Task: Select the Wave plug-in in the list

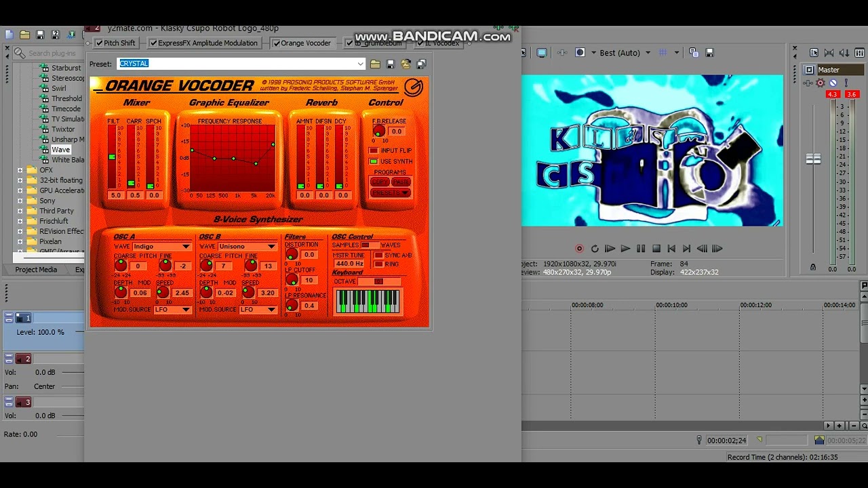Action: [60, 150]
